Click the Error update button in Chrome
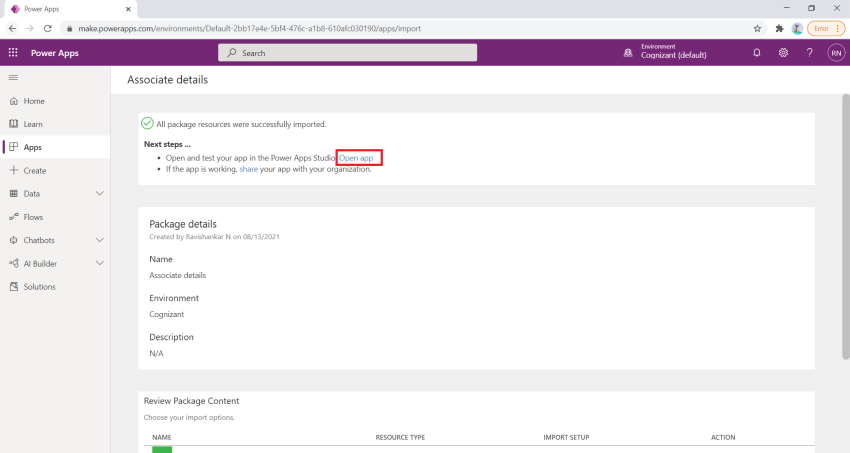 point(826,28)
